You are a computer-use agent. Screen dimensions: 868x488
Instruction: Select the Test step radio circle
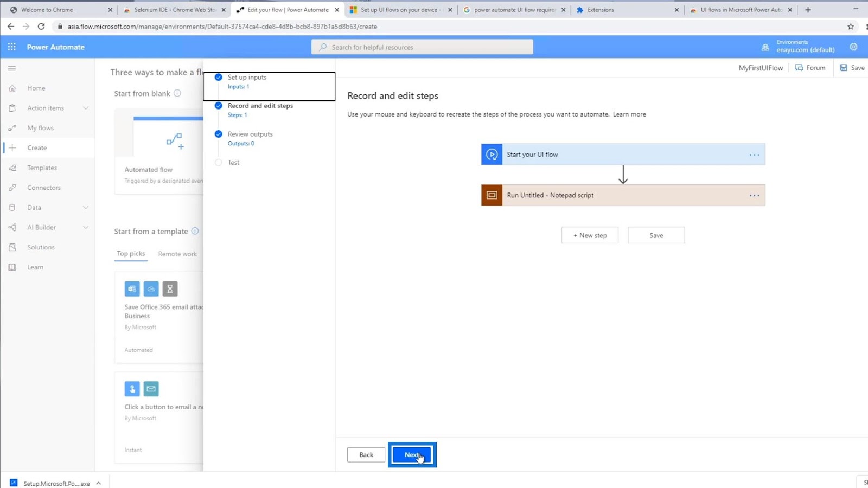pos(218,163)
